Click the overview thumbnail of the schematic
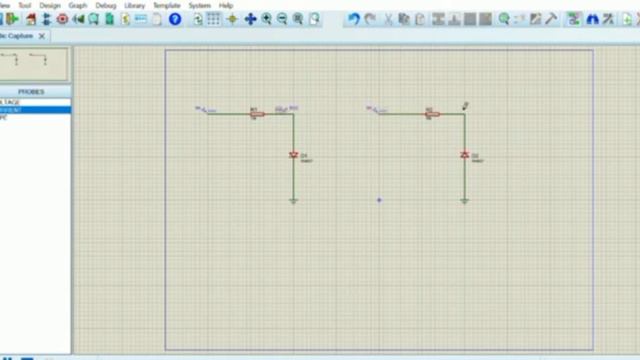Screen dimensions: 640x360 pos(33,64)
